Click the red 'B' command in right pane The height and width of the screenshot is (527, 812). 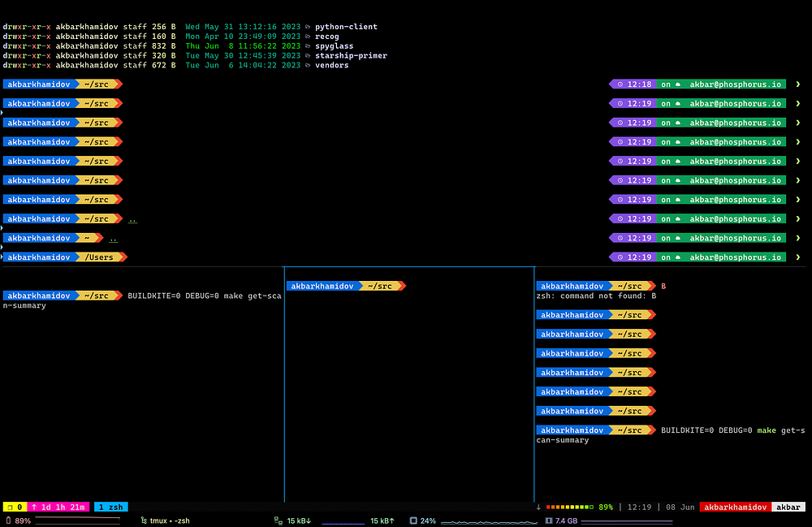(x=663, y=287)
